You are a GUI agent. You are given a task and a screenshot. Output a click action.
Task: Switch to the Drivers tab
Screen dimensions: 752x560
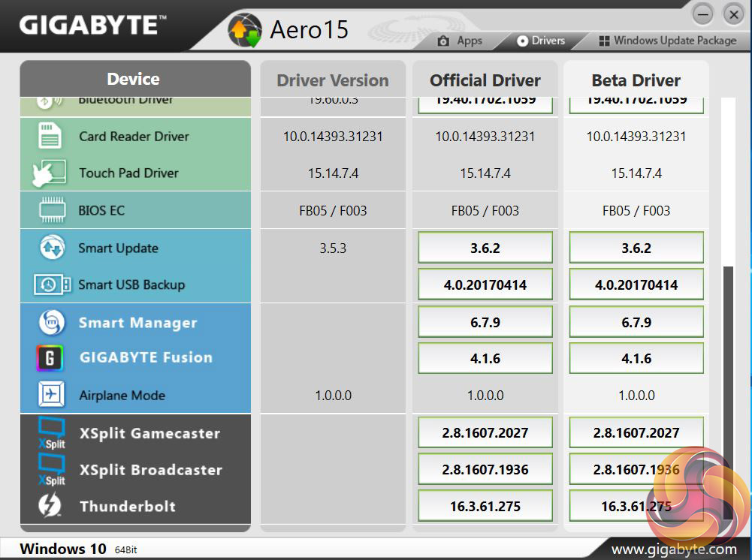[x=541, y=41]
